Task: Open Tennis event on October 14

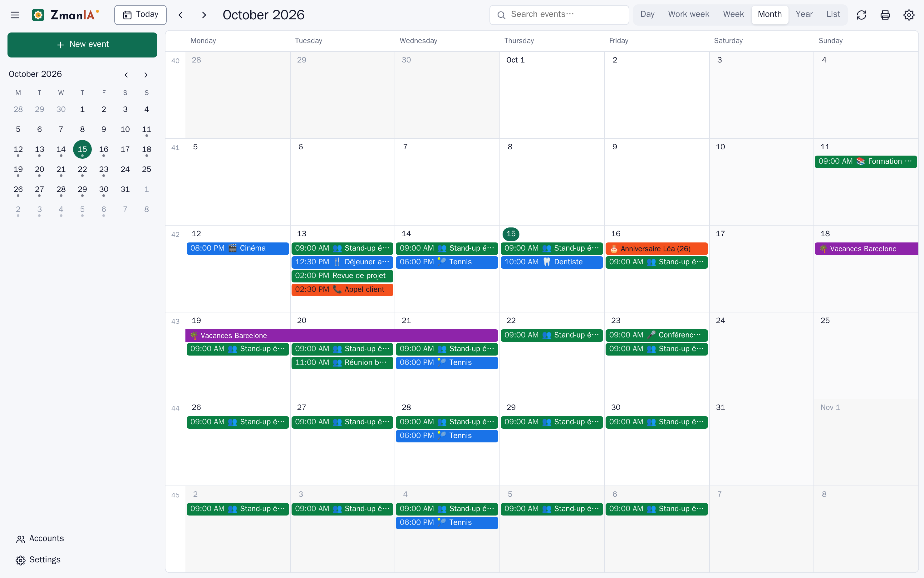Action: coord(447,262)
